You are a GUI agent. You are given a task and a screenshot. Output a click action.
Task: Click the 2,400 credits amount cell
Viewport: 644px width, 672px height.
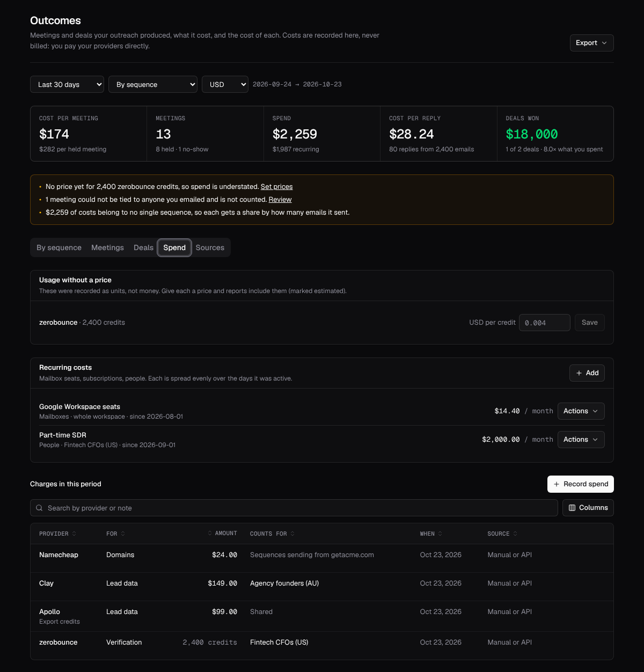coord(210,642)
